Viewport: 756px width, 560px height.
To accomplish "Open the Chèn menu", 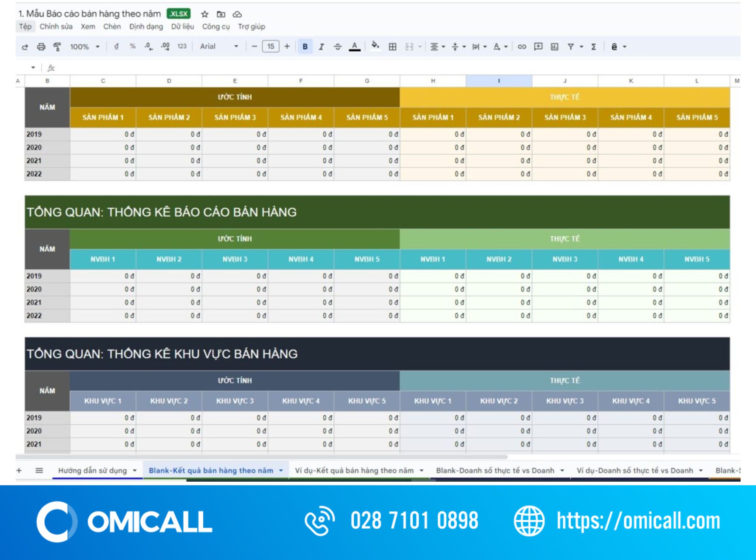I will [112, 27].
